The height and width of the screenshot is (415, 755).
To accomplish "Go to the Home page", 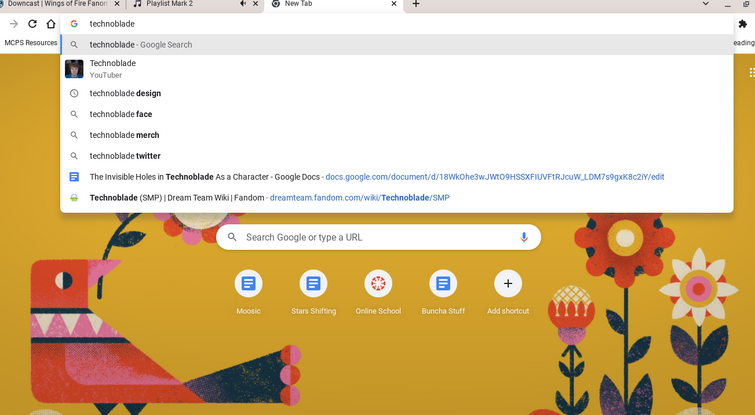I will click(51, 24).
